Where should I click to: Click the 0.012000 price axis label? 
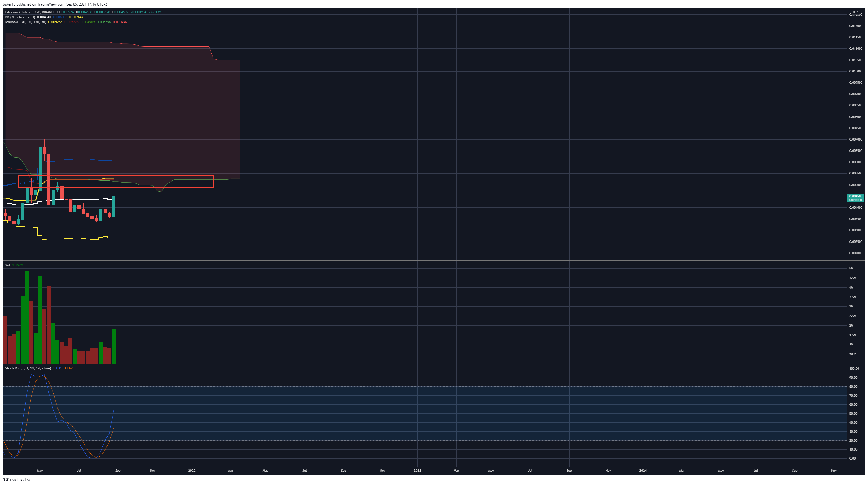[x=856, y=26]
